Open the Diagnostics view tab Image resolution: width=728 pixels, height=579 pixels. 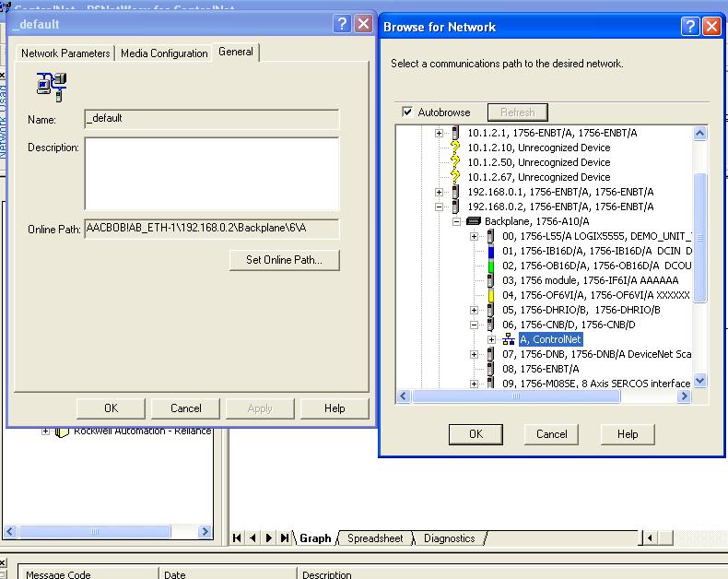pos(450,538)
